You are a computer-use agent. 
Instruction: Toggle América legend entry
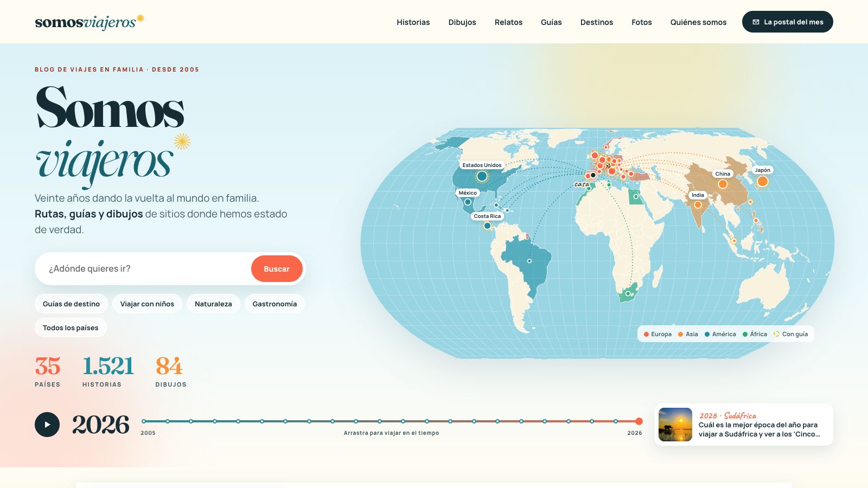720,334
